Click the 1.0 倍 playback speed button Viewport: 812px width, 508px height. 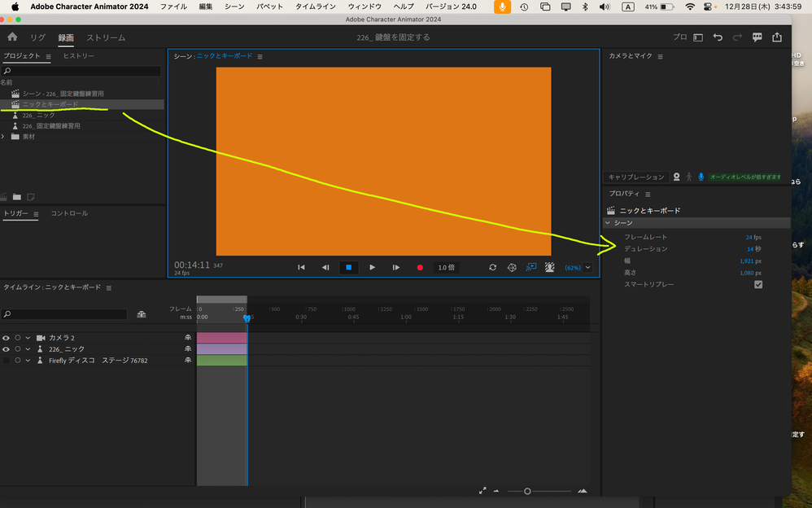pyautogui.click(x=447, y=268)
